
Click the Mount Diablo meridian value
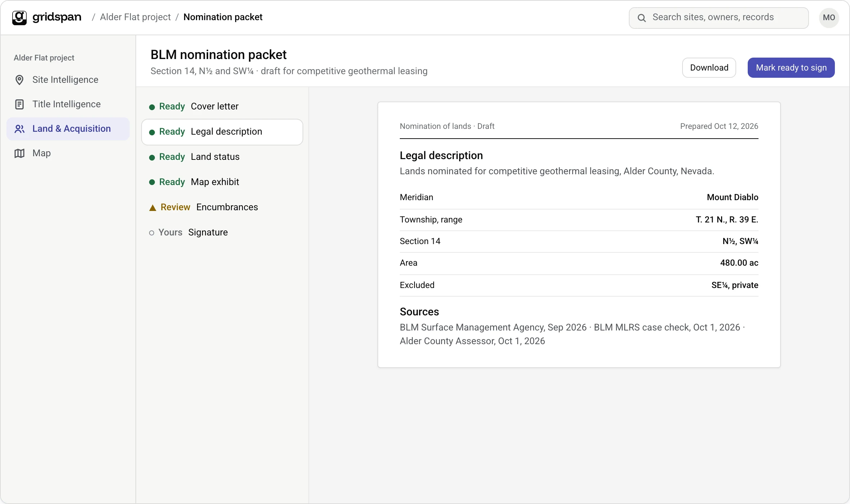click(x=733, y=197)
